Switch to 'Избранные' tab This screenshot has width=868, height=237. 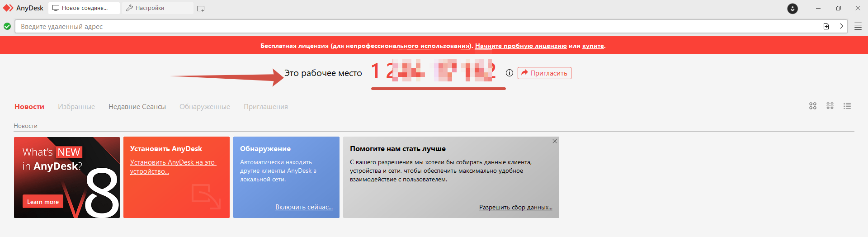click(x=76, y=107)
